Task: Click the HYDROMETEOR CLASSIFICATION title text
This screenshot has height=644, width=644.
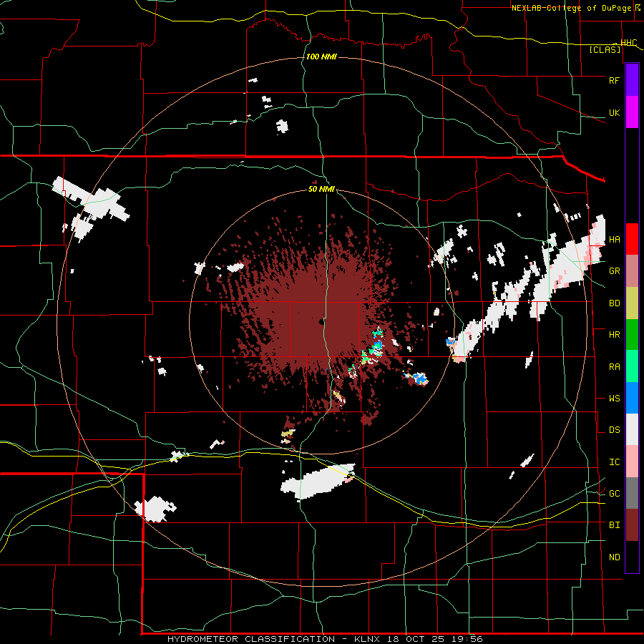Action: tap(251, 639)
